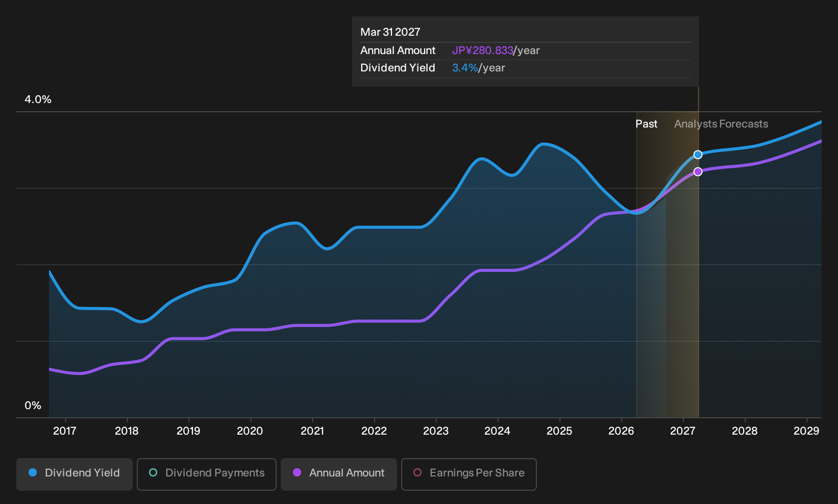Enable the Earnings Per Share series
This screenshot has width=838, height=504.
pos(469,474)
